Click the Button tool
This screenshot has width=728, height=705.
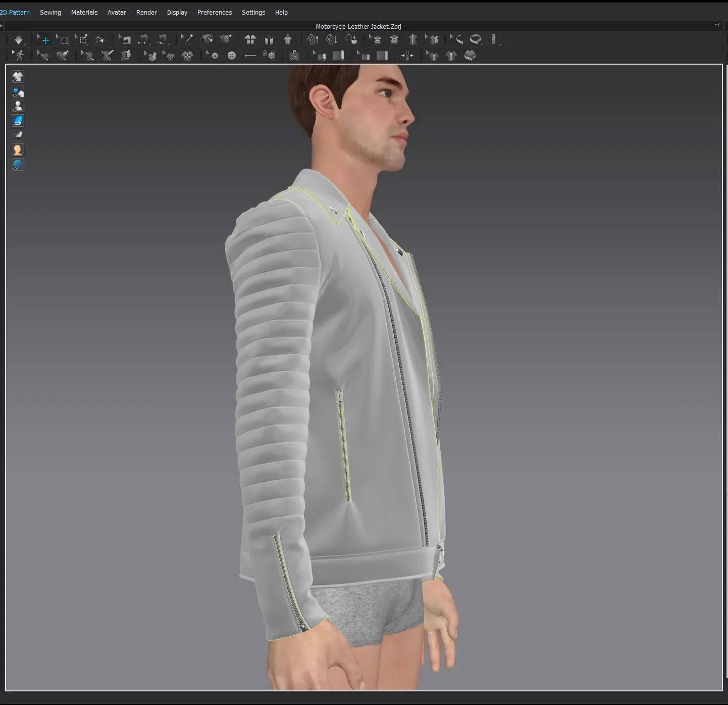pos(232,56)
